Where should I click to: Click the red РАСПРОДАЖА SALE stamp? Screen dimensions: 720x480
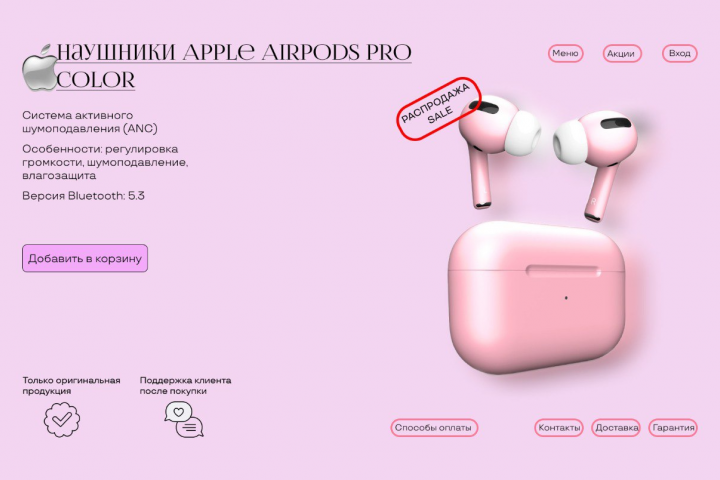click(x=439, y=108)
